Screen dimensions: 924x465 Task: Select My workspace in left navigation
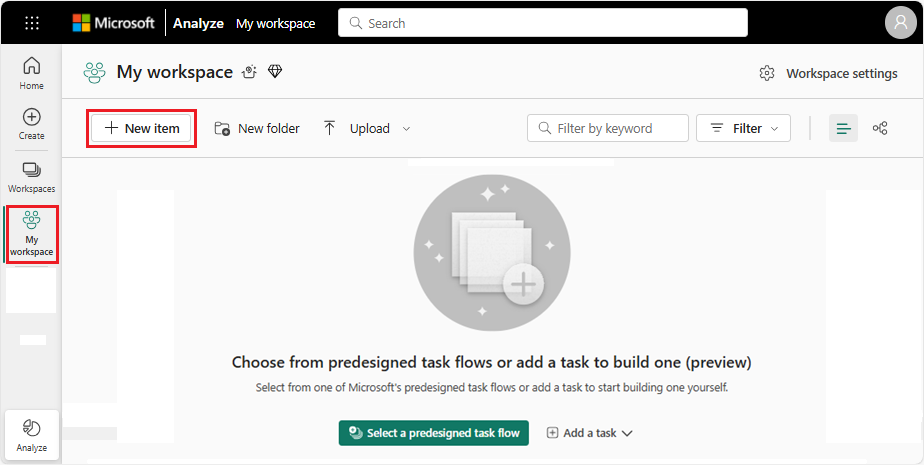31,234
